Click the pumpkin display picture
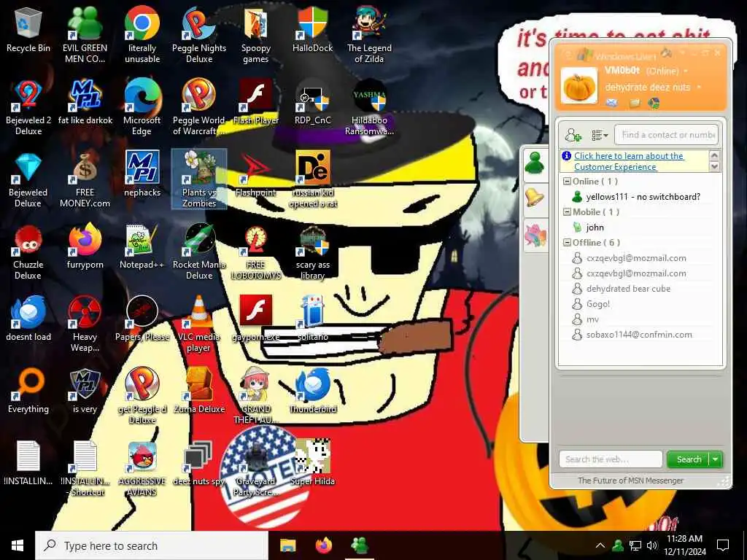747x560 pixels. [x=578, y=86]
